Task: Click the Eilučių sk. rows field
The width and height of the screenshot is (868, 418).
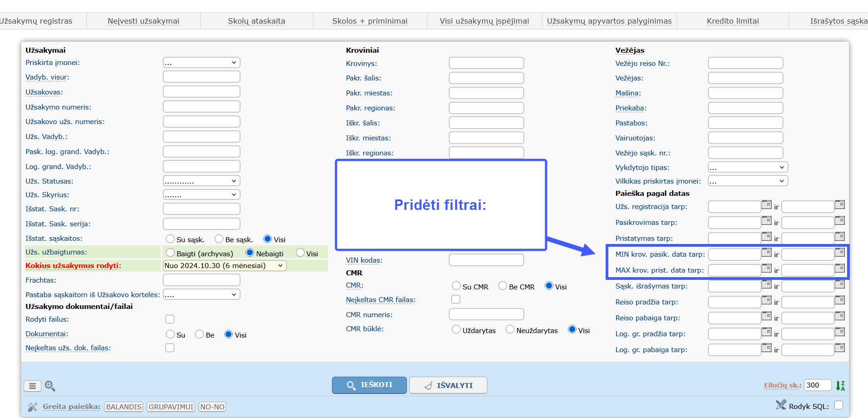Action: tap(818, 385)
